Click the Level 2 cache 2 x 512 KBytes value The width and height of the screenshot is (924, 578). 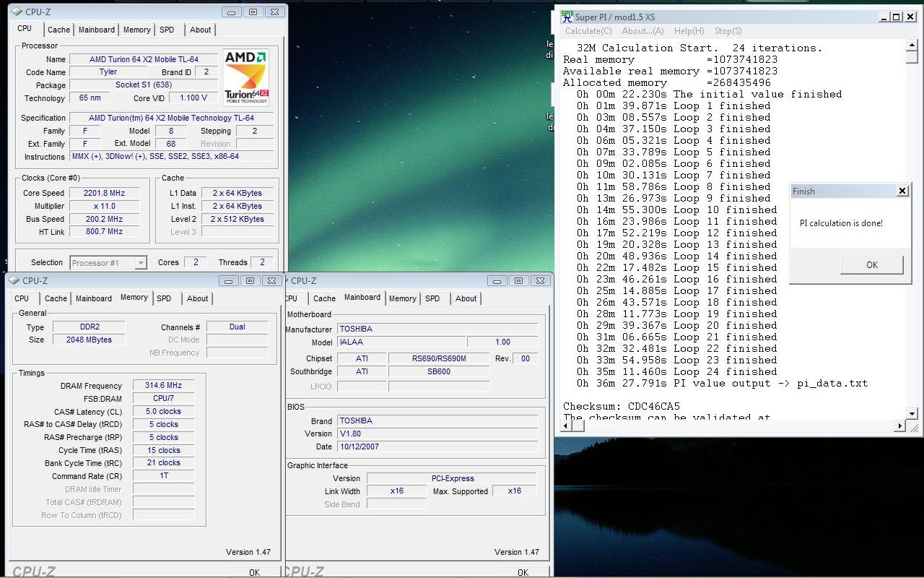[x=237, y=219]
